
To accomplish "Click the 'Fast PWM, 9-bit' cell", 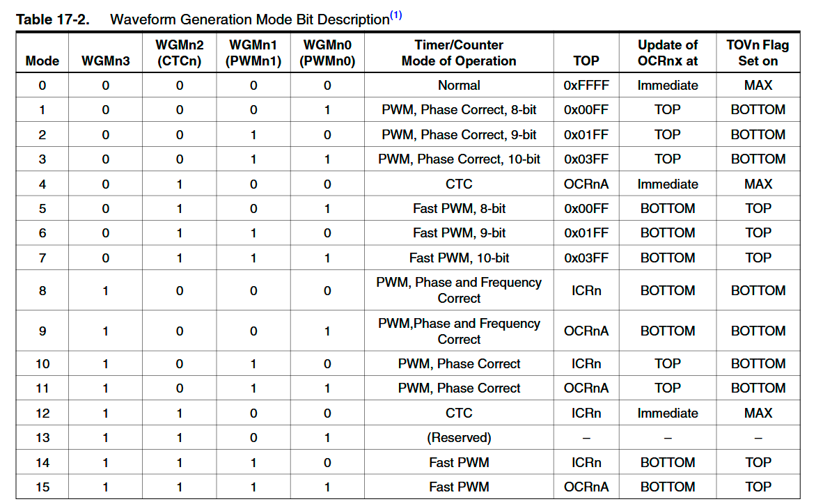I will [459, 233].
